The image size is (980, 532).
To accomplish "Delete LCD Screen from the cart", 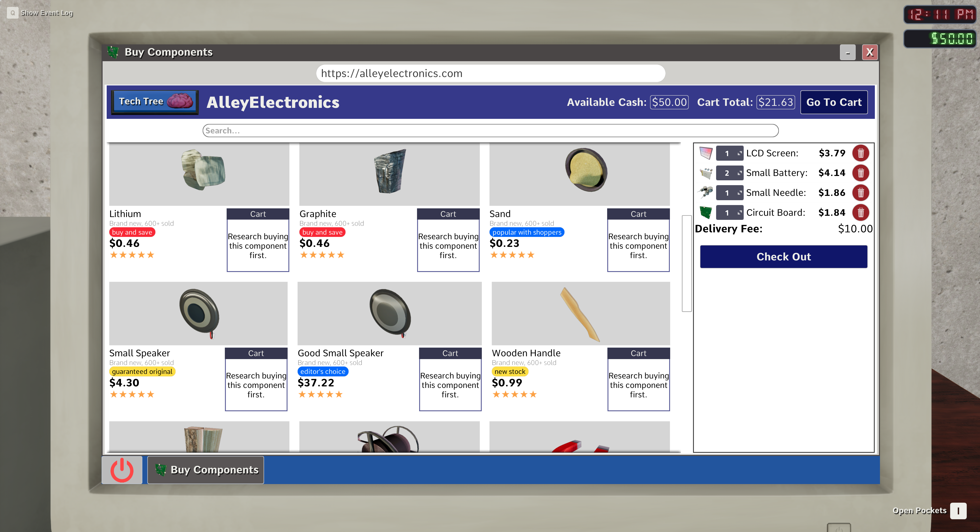I will pyautogui.click(x=860, y=153).
